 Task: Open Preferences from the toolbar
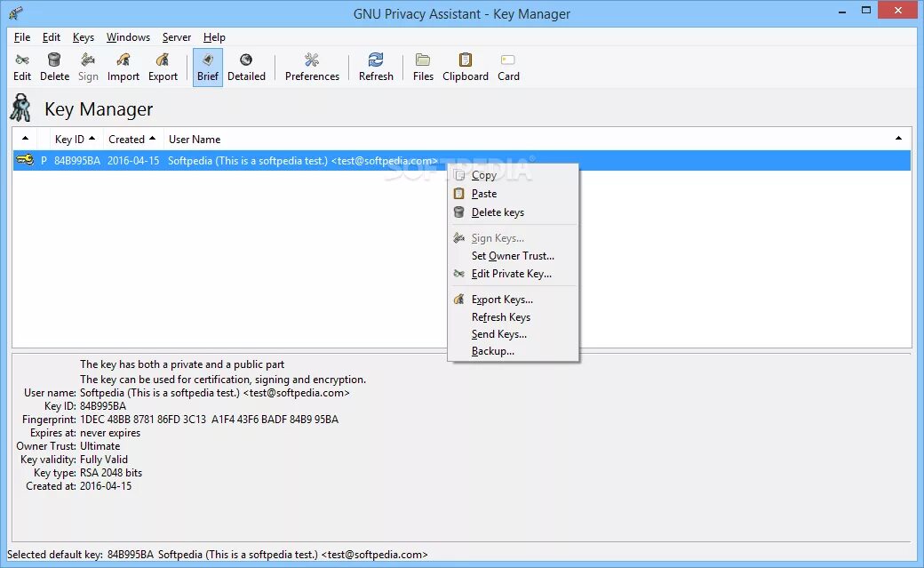312,67
